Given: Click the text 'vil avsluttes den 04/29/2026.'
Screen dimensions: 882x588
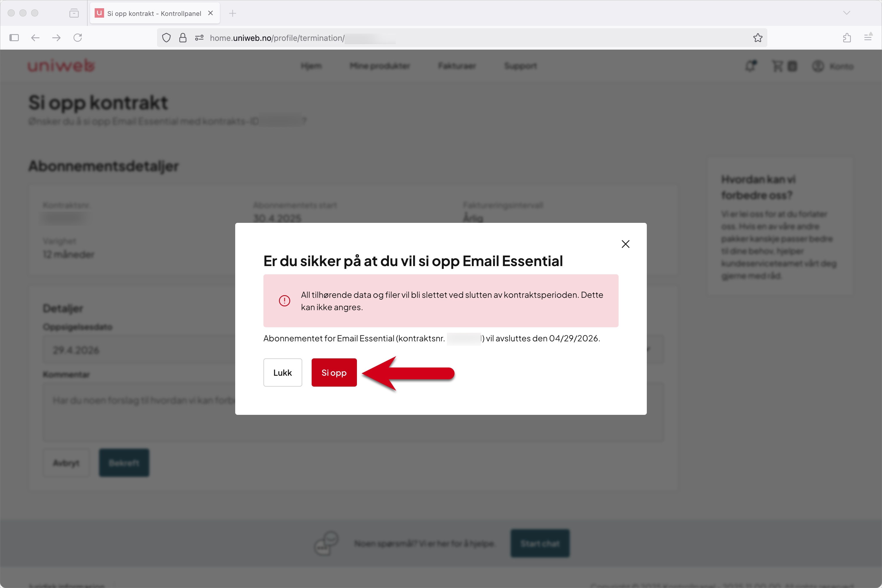Looking at the screenshot, I should click(x=543, y=338).
